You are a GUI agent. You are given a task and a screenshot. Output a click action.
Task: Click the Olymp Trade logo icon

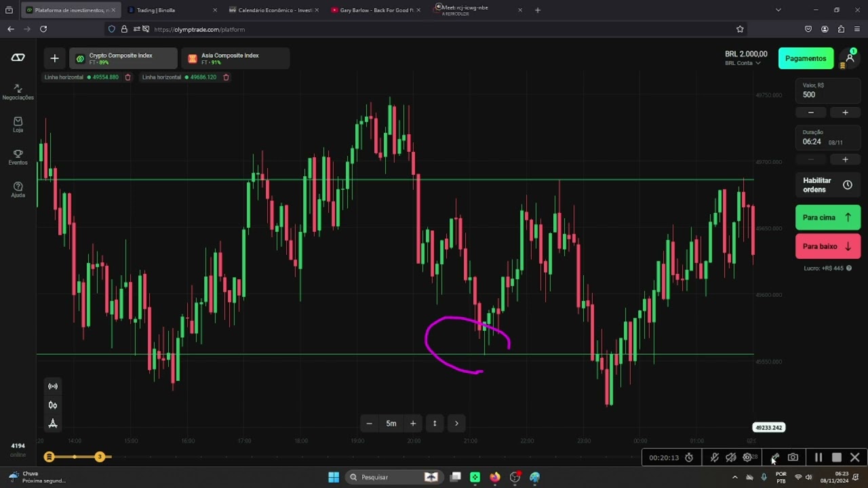(x=18, y=58)
